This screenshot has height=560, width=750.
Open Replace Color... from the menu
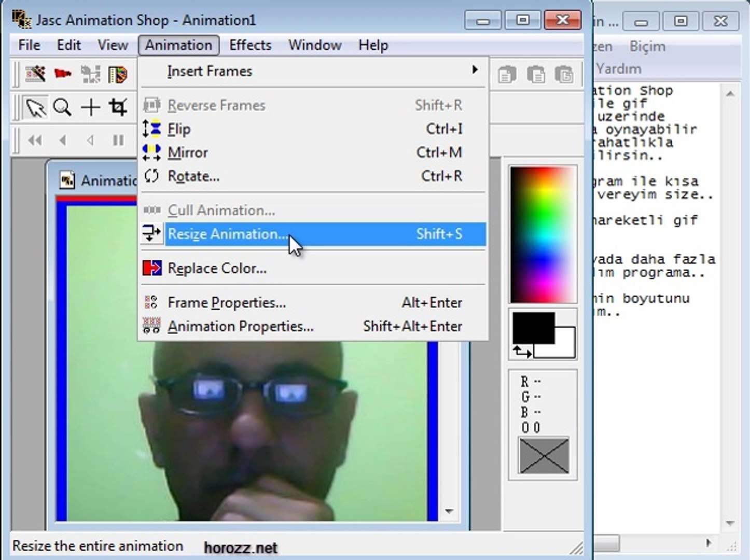pos(313,268)
